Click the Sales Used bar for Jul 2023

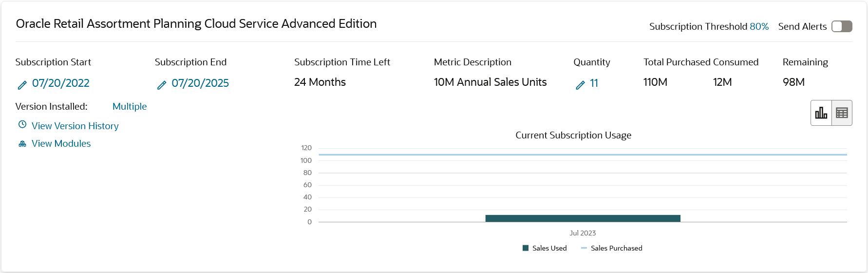tap(583, 218)
